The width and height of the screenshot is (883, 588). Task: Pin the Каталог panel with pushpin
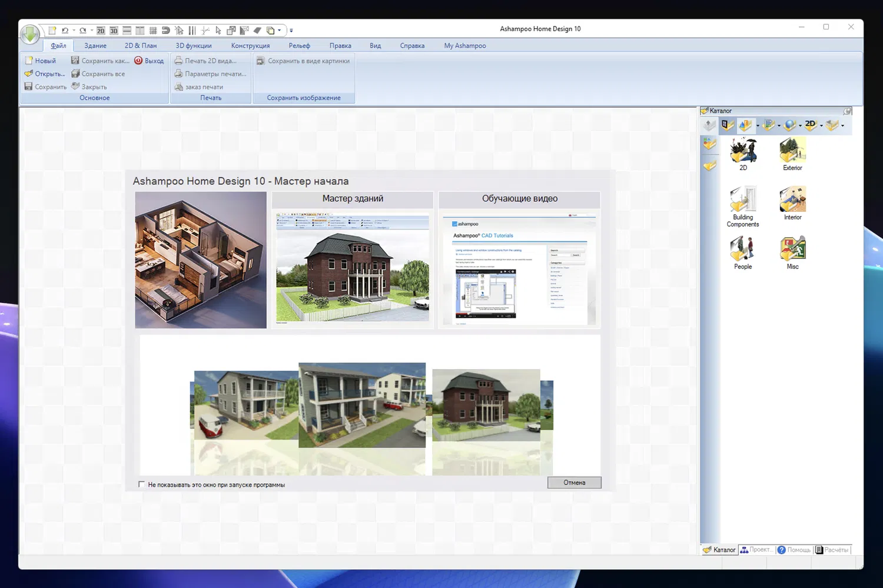coord(847,111)
